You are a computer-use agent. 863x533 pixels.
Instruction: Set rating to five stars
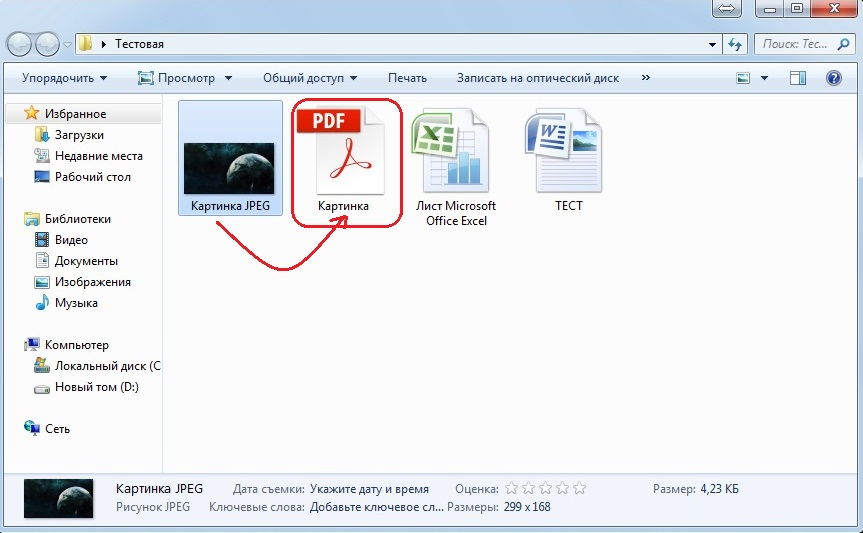[x=580, y=488]
